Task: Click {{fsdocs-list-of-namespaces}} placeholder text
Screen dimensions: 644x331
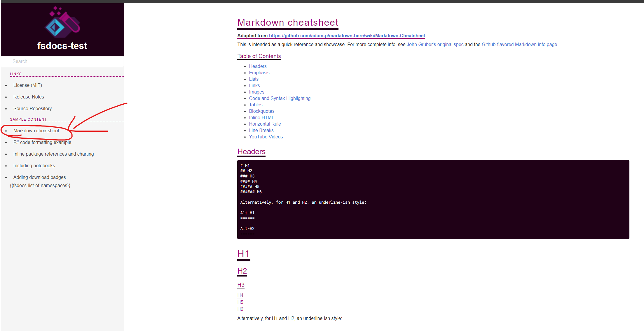Action: 40,185
